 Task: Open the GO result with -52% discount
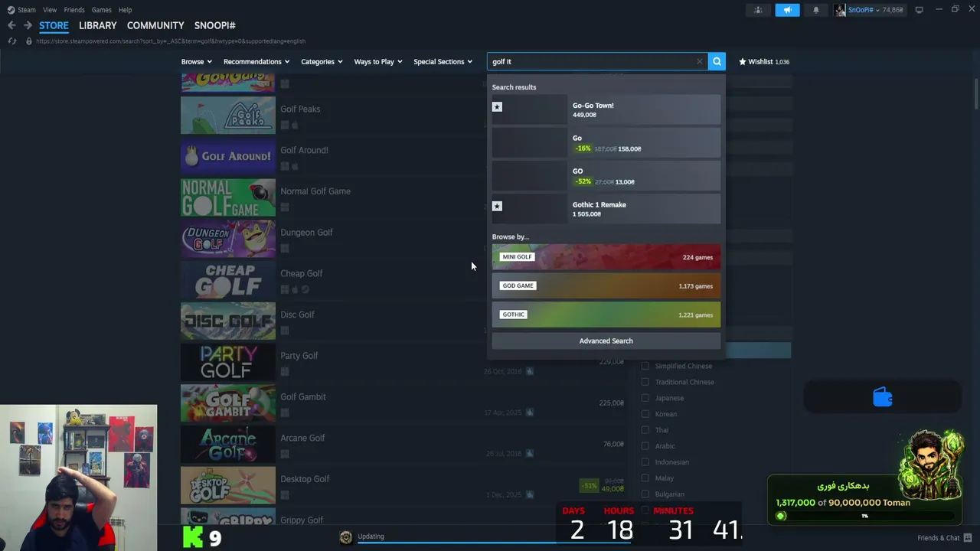pyautogui.click(x=606, y=176)
